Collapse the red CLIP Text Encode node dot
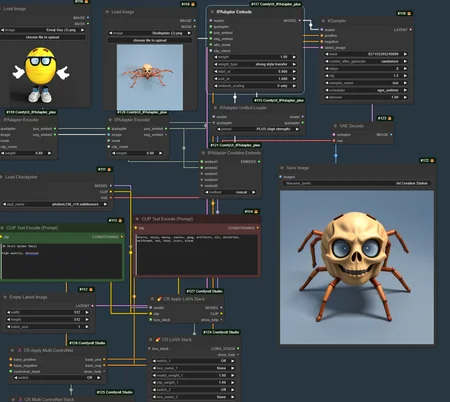The height and width of the screenshot is (402, 450). click(x=137, y=219)
